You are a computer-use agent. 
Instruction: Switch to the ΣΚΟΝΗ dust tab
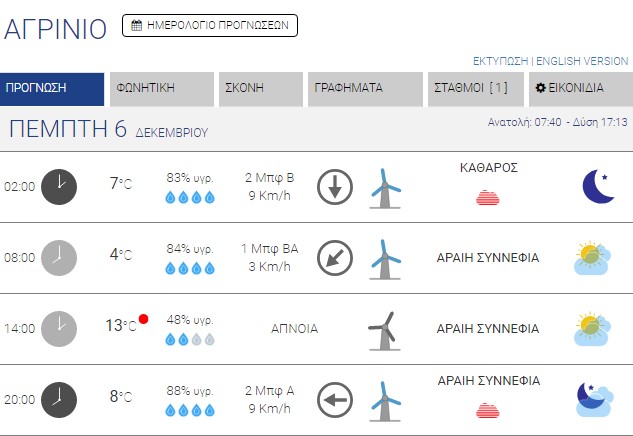pos(261,89)
